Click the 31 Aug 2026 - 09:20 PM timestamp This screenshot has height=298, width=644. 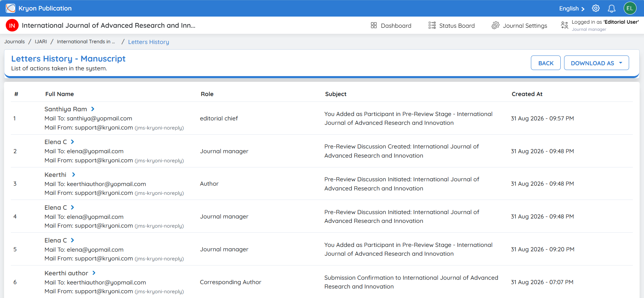click(542, 249)
